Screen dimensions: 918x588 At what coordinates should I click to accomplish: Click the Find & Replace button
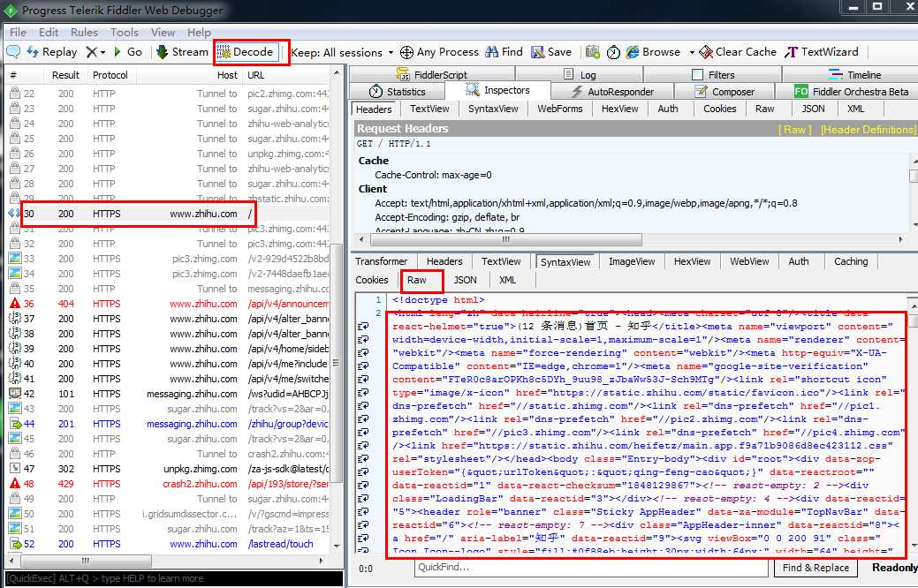(816, 568)
